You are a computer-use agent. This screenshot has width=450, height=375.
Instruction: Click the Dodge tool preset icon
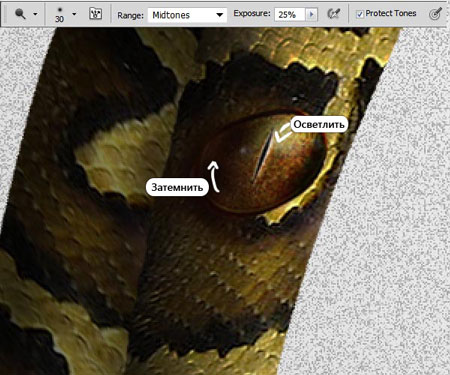(x=20, y=14)
